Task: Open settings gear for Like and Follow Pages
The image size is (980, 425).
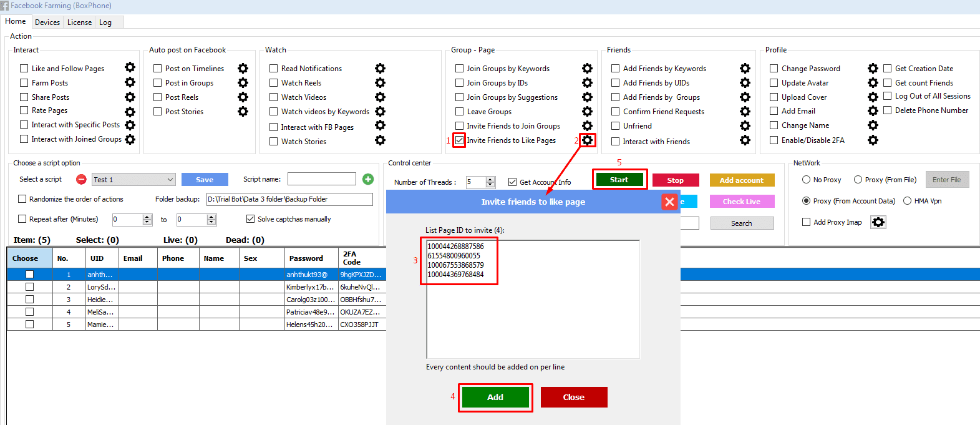Action: point(130,67)
